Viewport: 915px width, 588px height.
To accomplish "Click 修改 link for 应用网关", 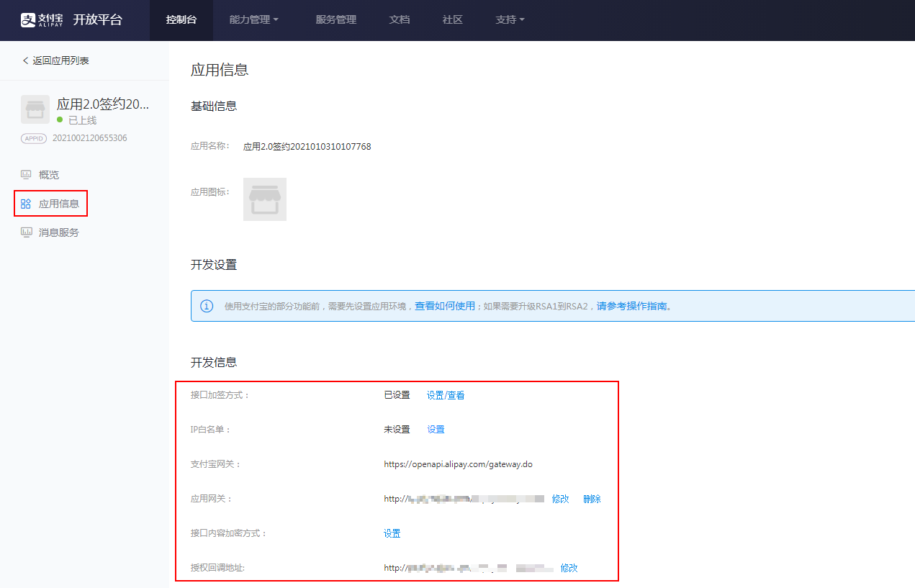I will (x=560, y=499).
